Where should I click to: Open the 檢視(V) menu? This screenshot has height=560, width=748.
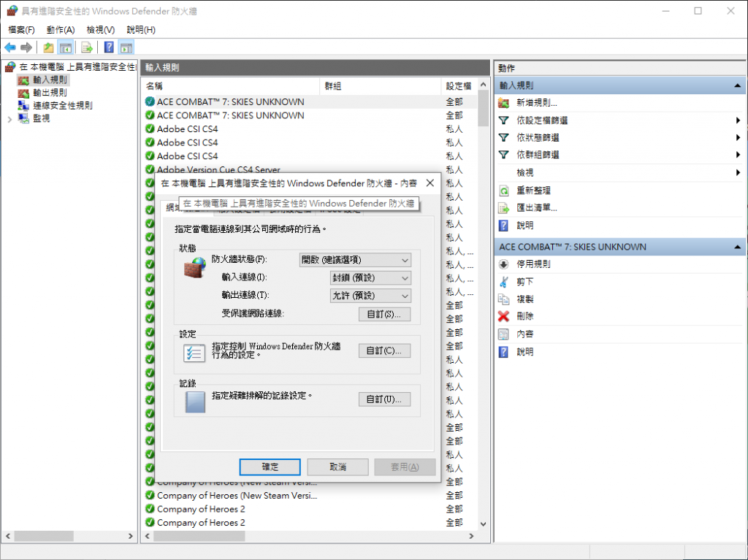101,30
